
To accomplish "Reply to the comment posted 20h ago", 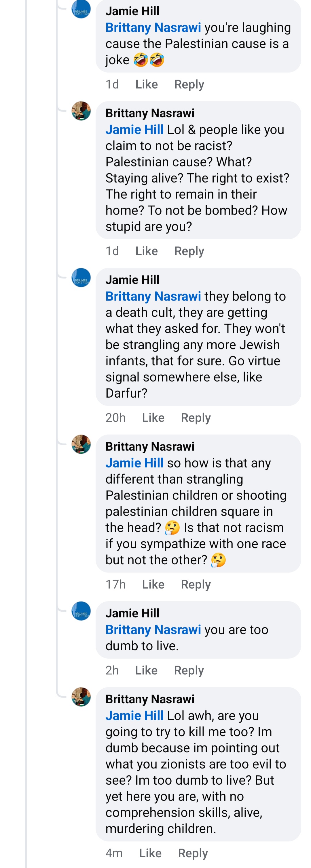I will (x=196, y=418).
